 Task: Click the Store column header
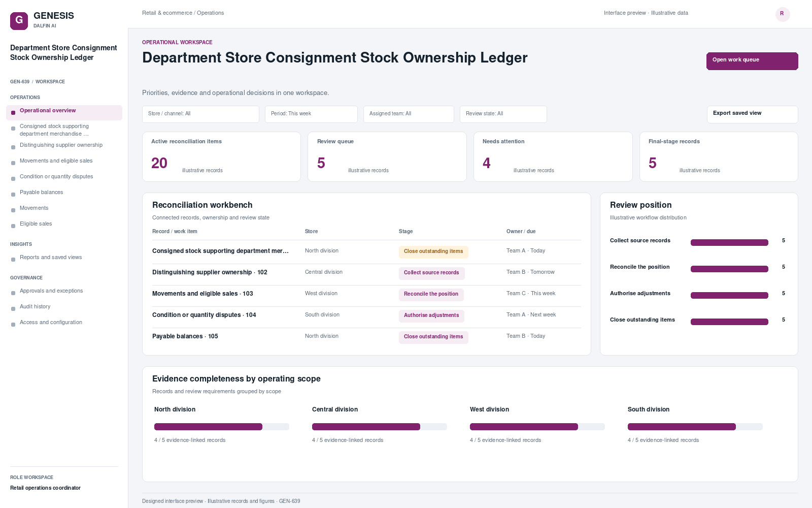coord(311,232)
